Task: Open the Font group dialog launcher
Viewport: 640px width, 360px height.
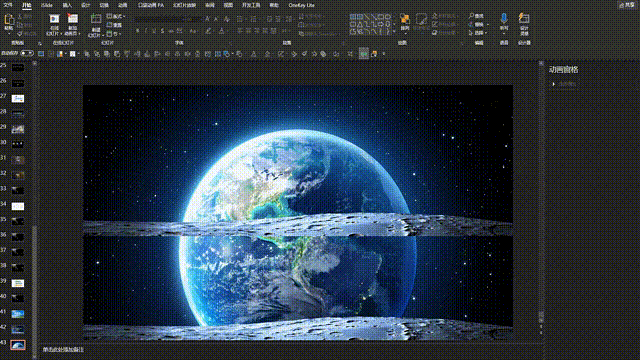Action: (x=231, y=43)
